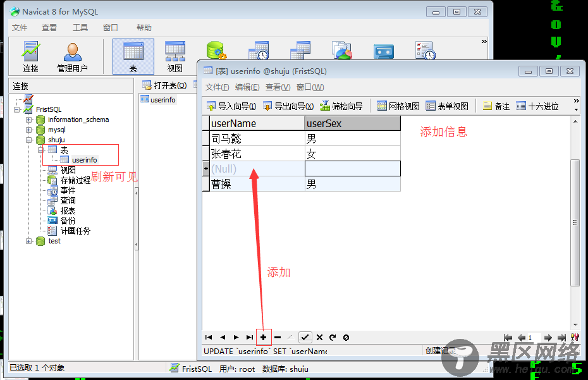
Task: Select 计画任务 node in tree
Action: [x=75, y=231]
